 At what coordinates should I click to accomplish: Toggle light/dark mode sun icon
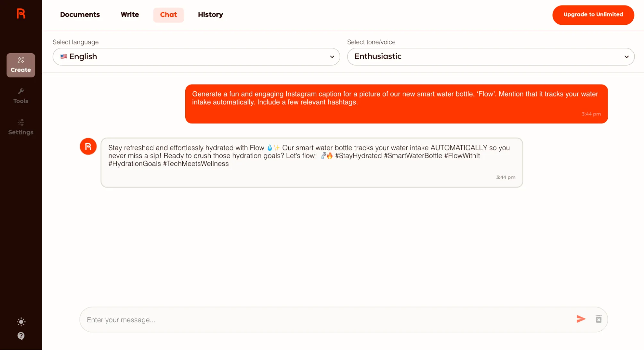pos(21,322)
